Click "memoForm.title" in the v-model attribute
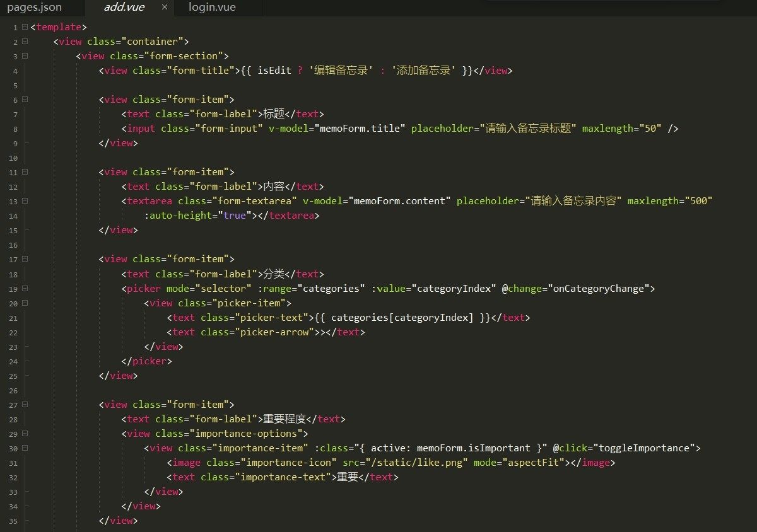 pos(360,129)
